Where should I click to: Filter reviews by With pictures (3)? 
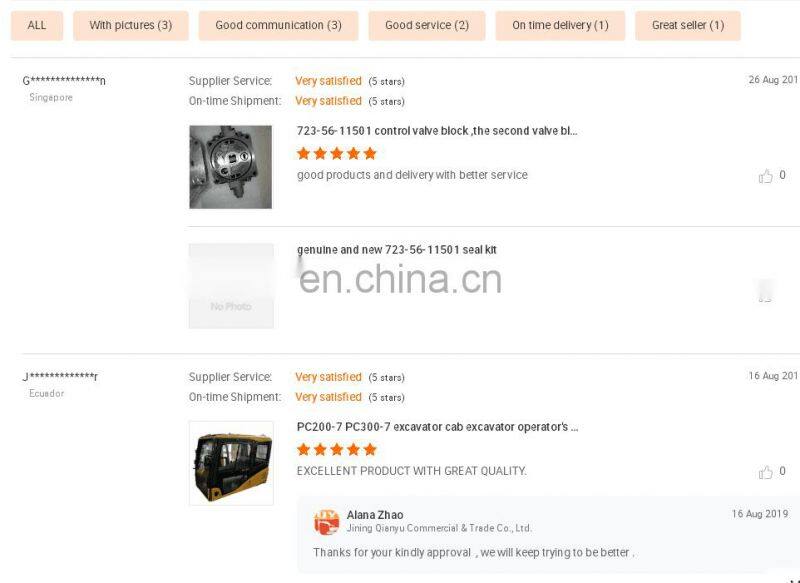coord(131,26)
